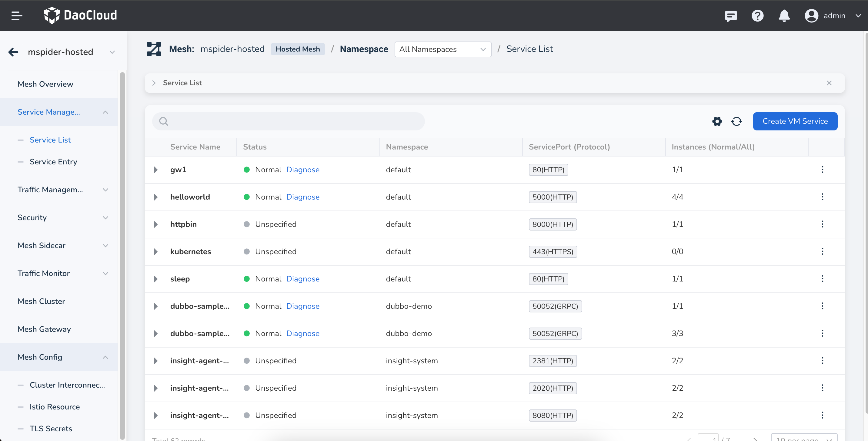Open the three-dot menu for kubernetes row
Image resolution: width=868 pixels, height=441 pixels.
[x=822, y=251]
